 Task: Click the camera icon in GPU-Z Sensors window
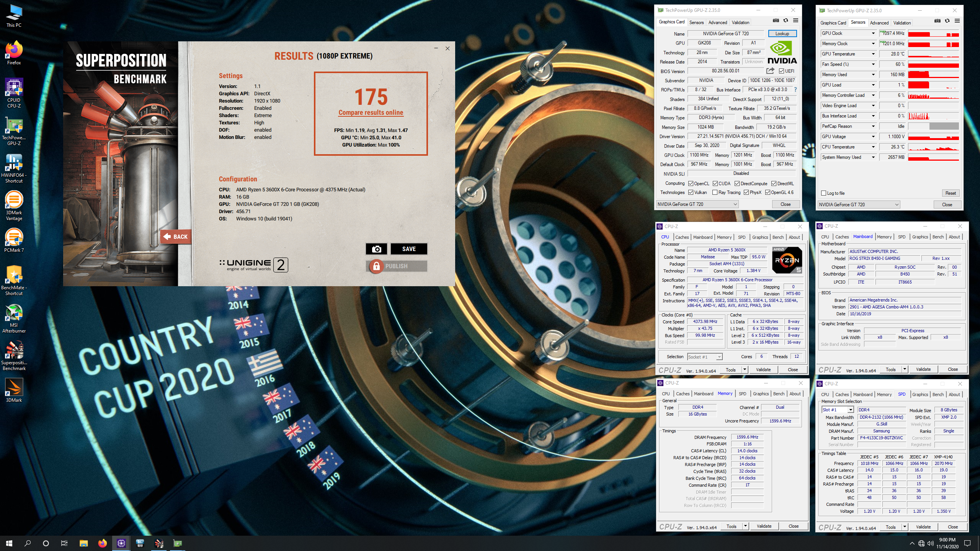937,21
